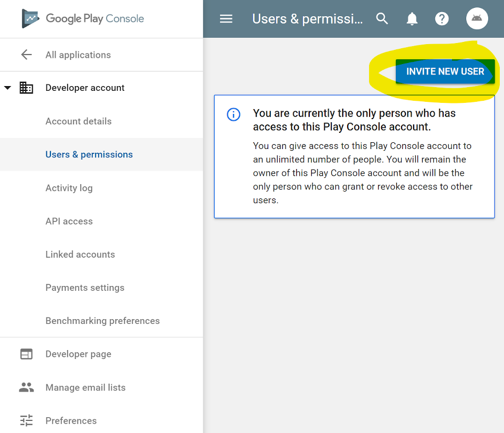The height and width of the screenshot is (433, 504).
Task: Click the paragraph 'You can give access to this Play Console'
Action: point(363,173)
